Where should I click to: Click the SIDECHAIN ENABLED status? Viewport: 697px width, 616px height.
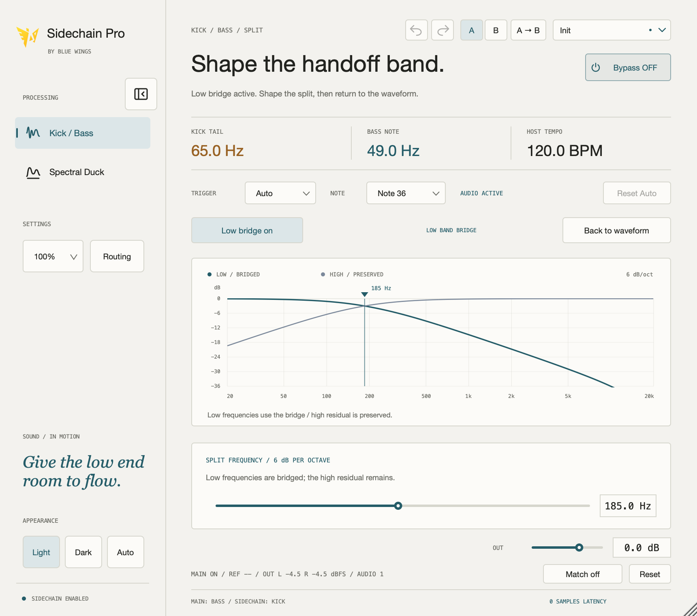[56, 599]
